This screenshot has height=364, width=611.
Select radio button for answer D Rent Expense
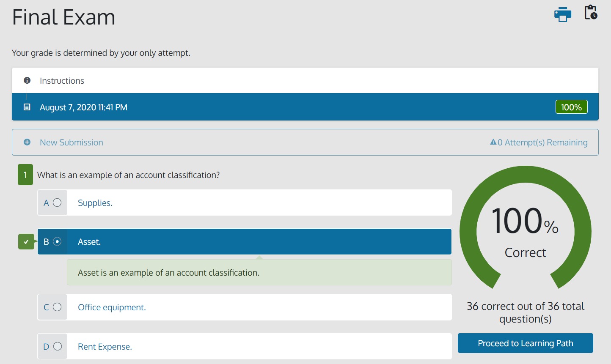click(x=58, y=346)
